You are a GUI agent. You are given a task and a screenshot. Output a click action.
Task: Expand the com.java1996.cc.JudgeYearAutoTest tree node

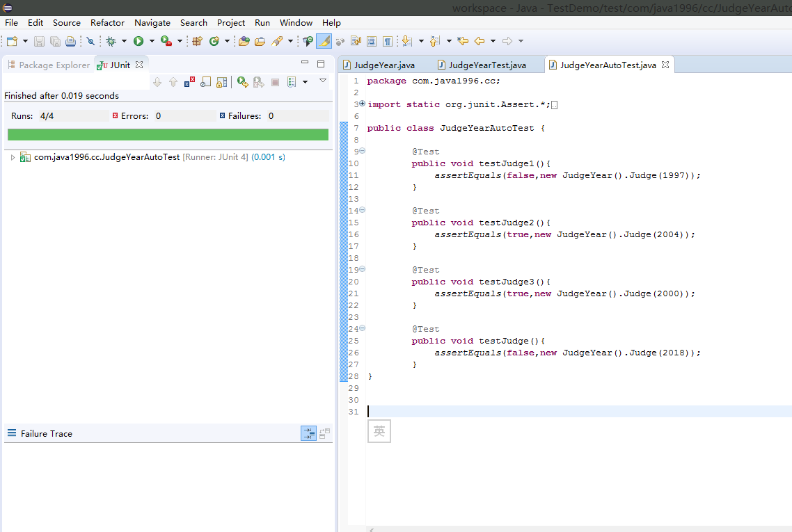click(13, 158)
